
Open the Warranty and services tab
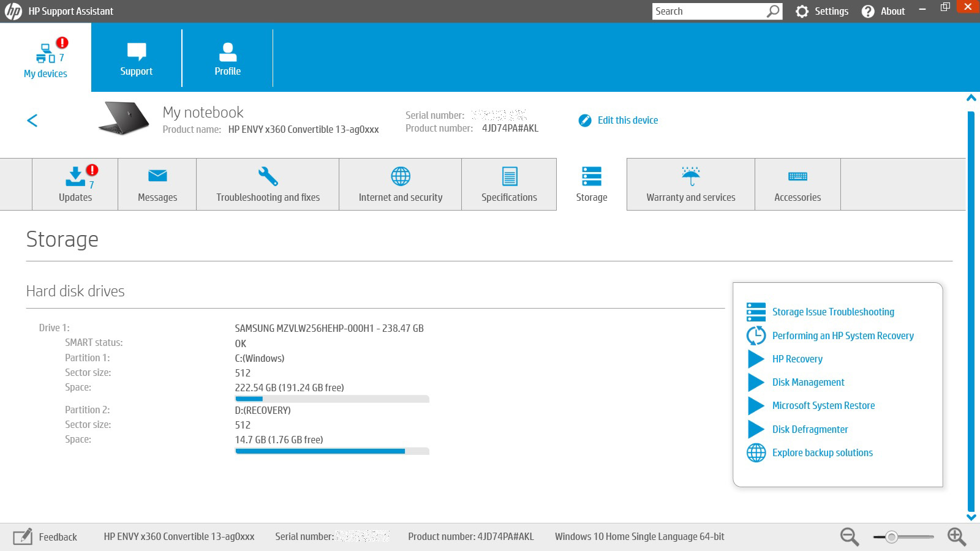pos(691,184)
